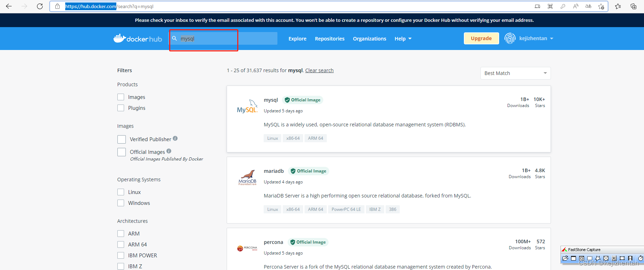This screenshot has width=644, height=270.
Task: Click the IBM Z tag on mariadb card
Action: [375, 209]
